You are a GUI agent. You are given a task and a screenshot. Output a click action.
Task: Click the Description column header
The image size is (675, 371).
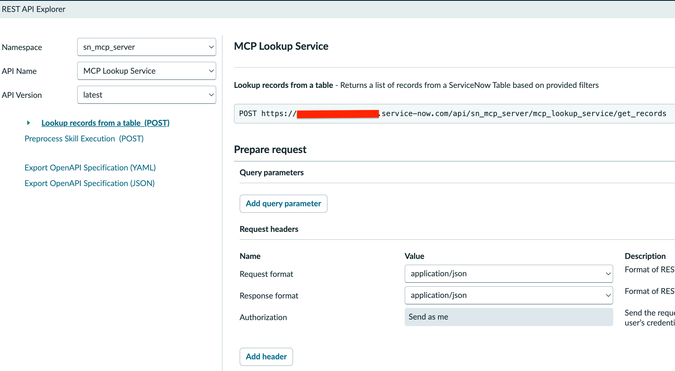tap(645, 256)
